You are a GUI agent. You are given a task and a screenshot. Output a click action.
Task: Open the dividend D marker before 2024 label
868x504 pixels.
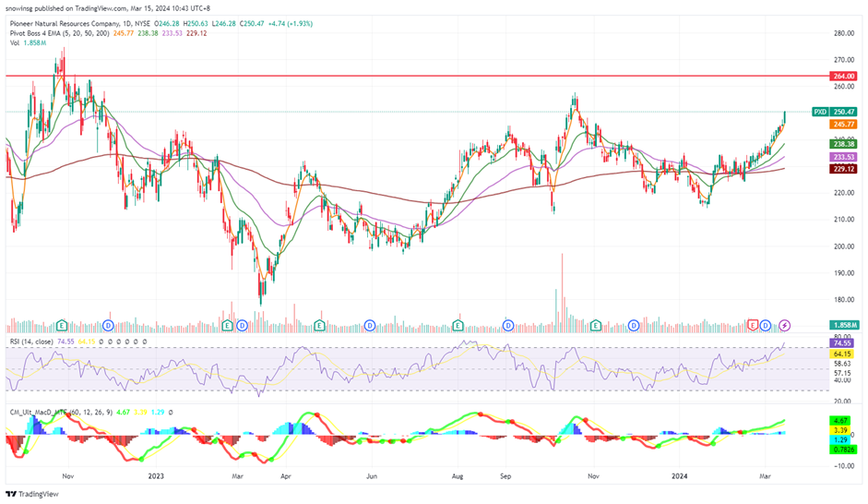(x=634, y=326)
